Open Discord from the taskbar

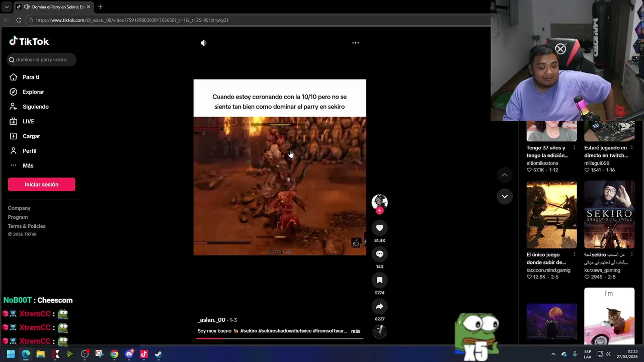pos(129,354)
